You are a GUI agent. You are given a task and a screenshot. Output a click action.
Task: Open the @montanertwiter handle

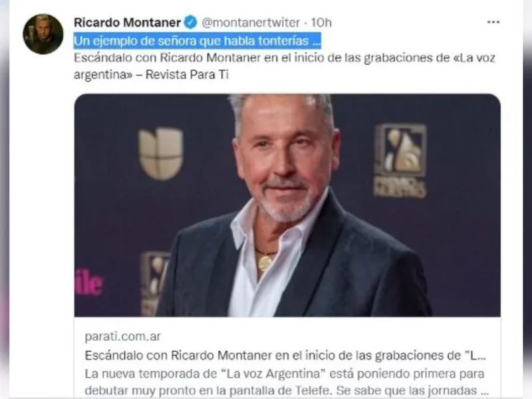[x=251, y=23]
